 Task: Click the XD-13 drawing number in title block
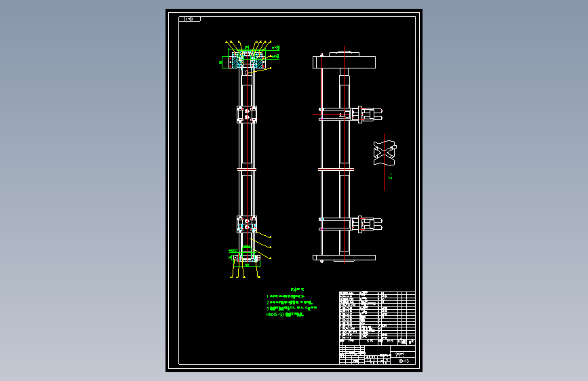pos(404,361)
